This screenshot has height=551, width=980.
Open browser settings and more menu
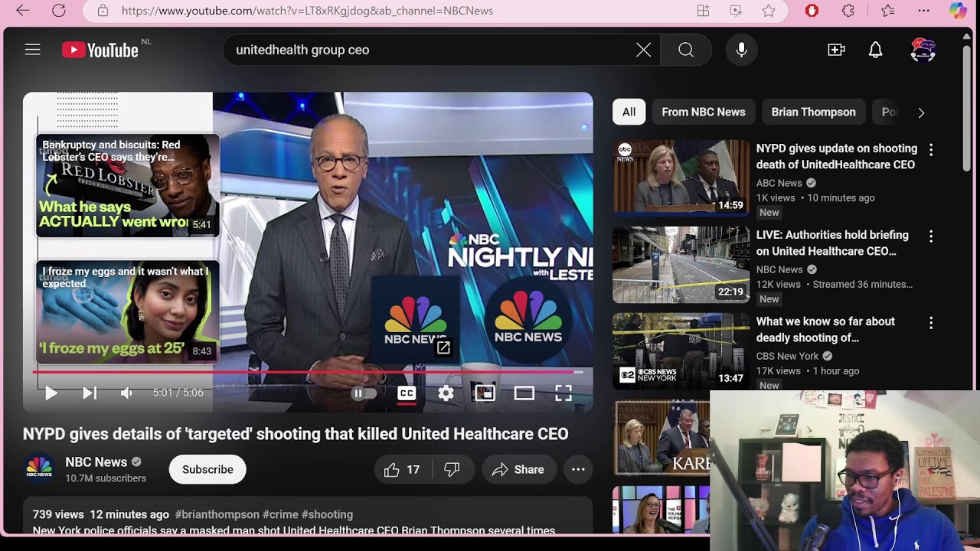tap(924, 11)
